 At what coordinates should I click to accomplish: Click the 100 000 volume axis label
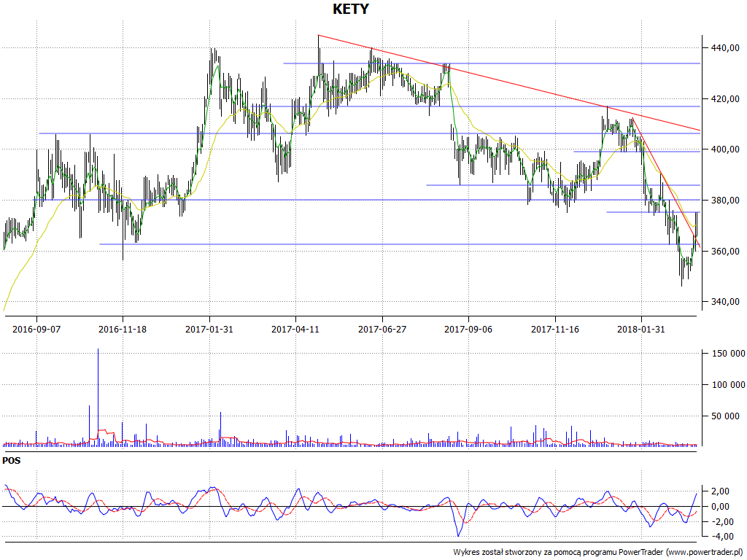click(728, 385)
